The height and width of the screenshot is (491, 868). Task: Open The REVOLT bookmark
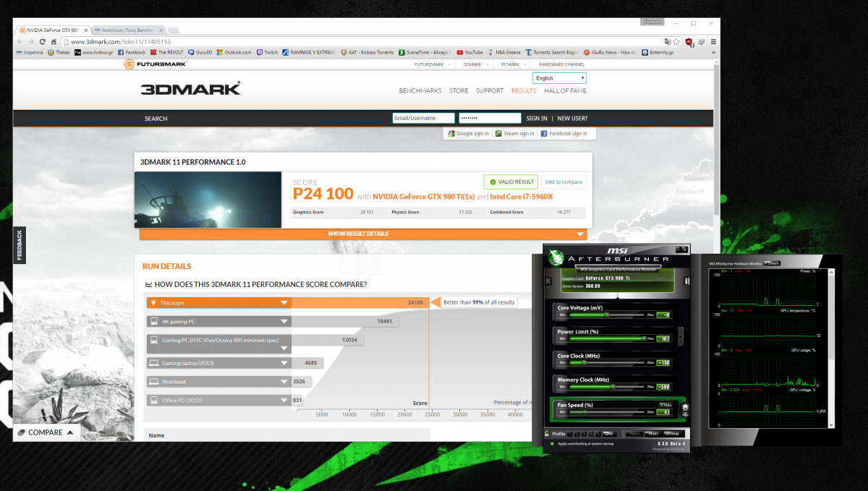167,52
